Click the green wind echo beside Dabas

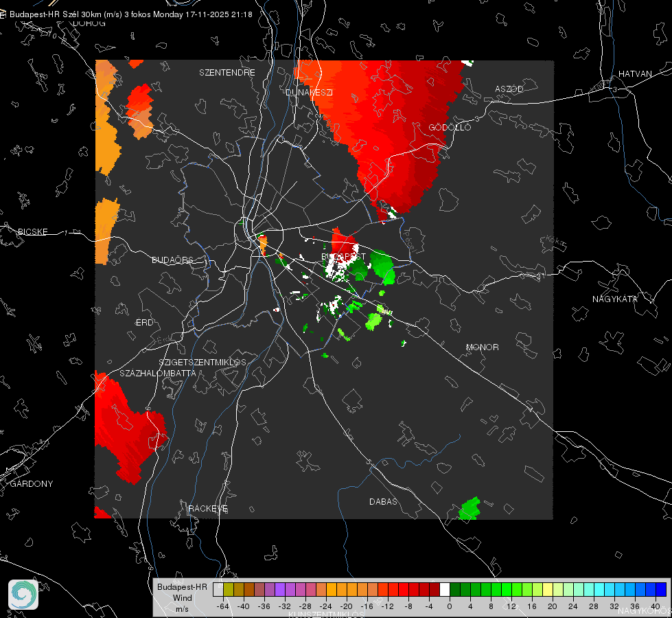point(470,509)
